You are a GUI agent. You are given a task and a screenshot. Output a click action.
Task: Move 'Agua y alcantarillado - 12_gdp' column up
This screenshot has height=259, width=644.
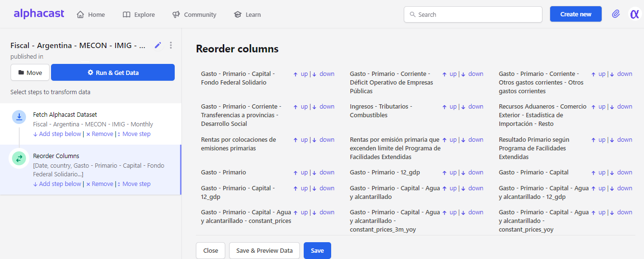[x=598, y=188]
